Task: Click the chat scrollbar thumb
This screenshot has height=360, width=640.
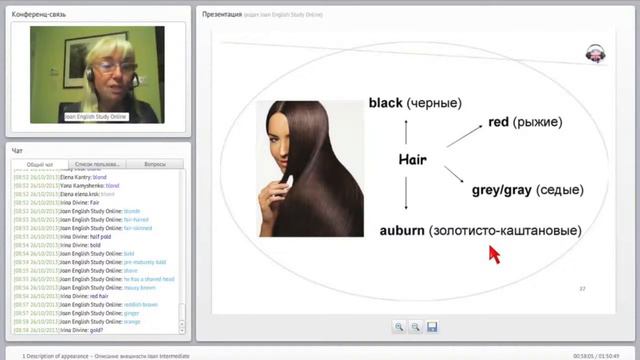Action: coord(182,311)
